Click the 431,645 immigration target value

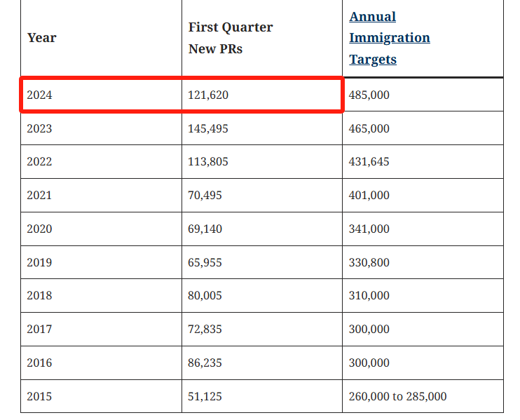369,161
